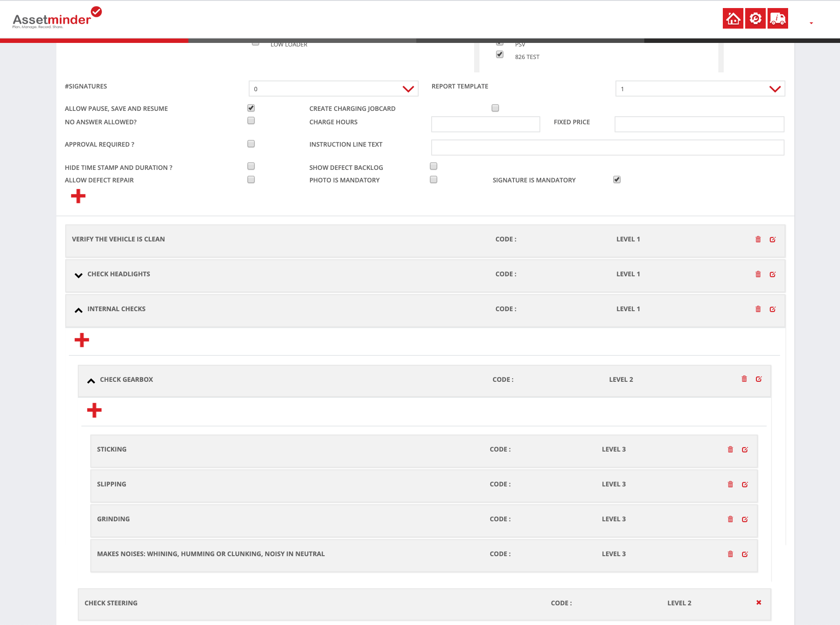Open the user menu caret in the header

811,23
